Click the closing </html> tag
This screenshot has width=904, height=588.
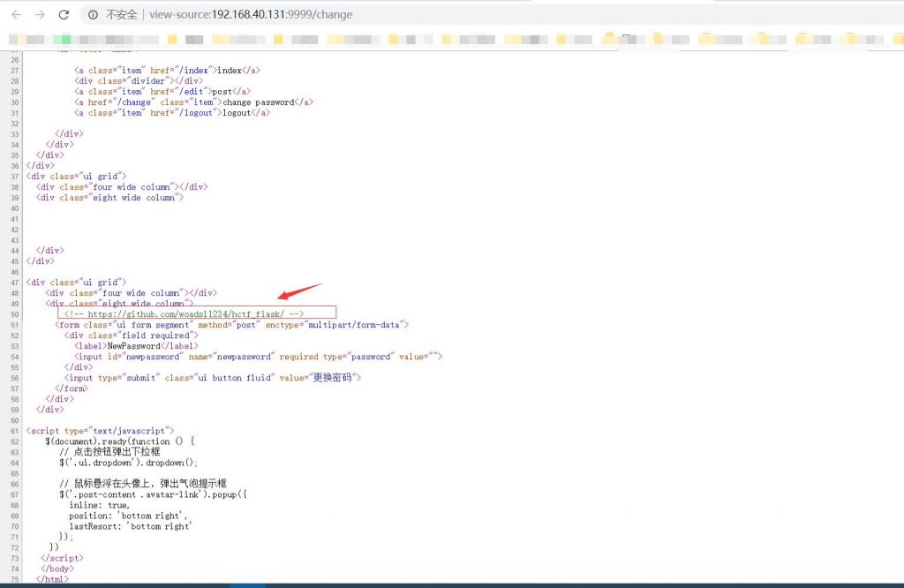[x=52, y=579]
